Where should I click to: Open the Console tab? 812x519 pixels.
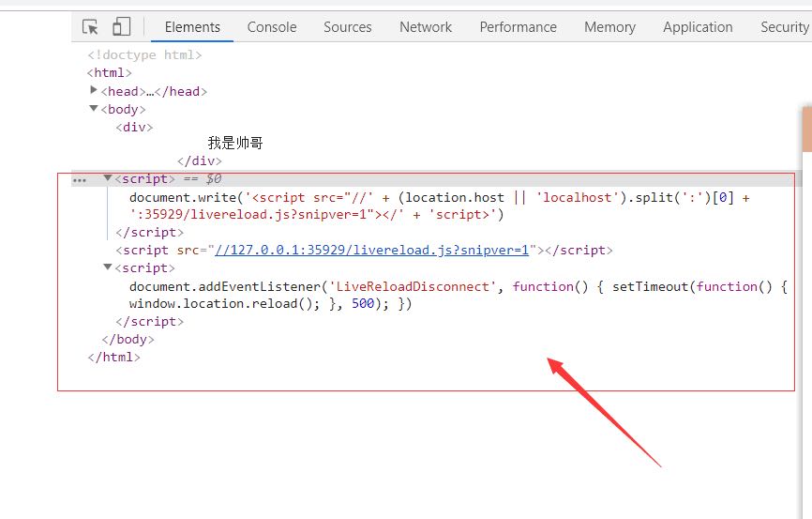(272, 27)
